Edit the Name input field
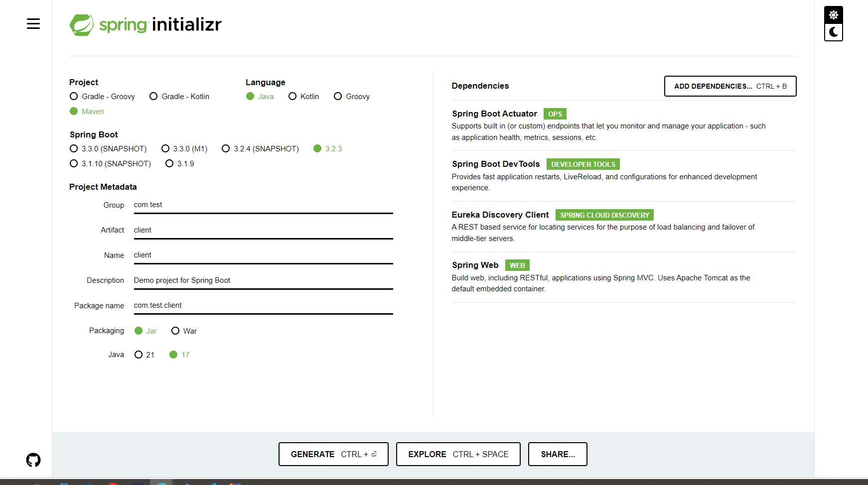Viewport: 868px width, 485px height. [x=263, y=255]
